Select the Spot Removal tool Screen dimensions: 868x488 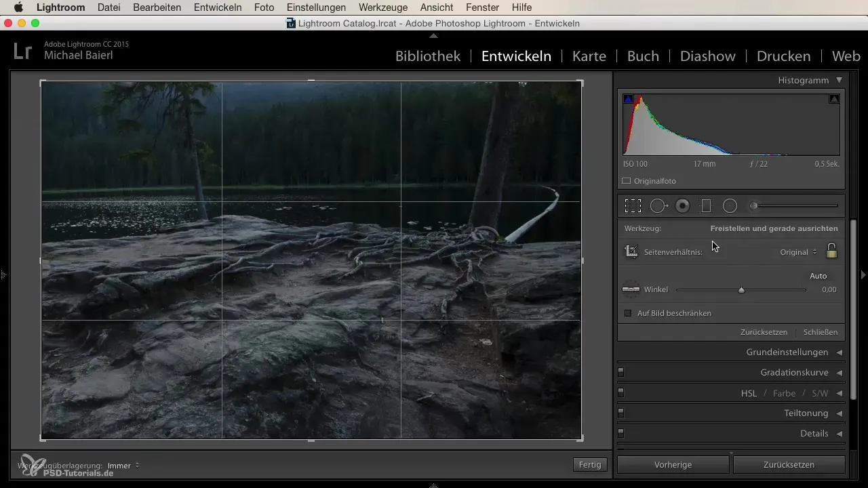[659, 205]
